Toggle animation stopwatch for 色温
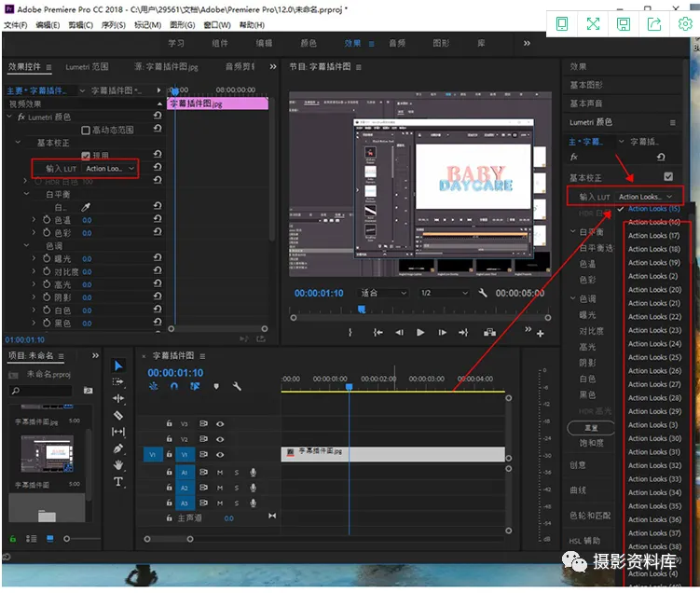 (47, 220)
